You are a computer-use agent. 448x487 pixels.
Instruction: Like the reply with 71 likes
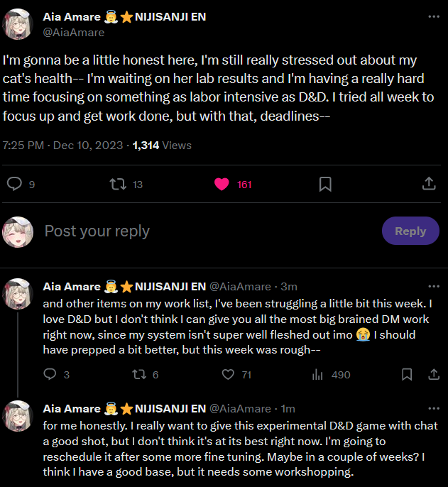(228, 374)
